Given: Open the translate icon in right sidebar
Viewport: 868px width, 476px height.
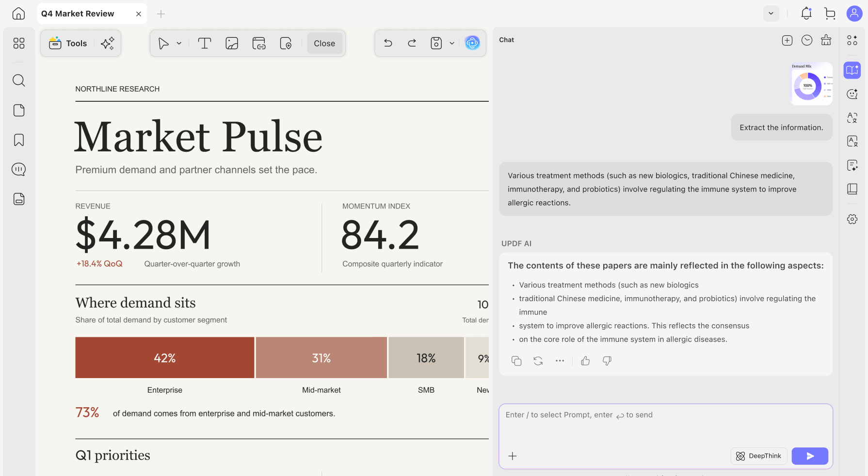Looking at the screenshot, I should [x=852, y=117].
